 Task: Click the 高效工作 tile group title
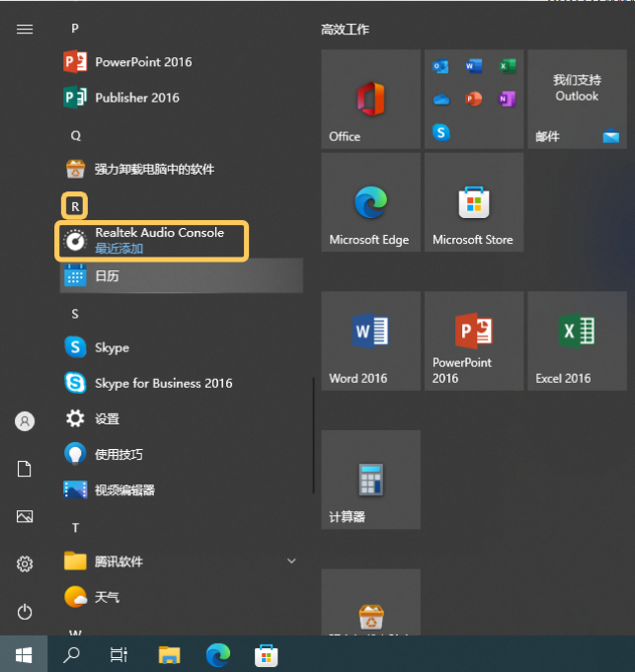(346, 30)
